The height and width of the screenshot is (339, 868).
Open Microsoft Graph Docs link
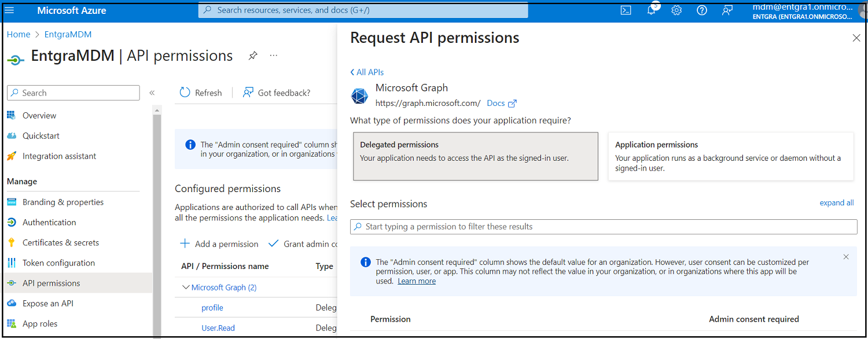[x=502, y=103]
